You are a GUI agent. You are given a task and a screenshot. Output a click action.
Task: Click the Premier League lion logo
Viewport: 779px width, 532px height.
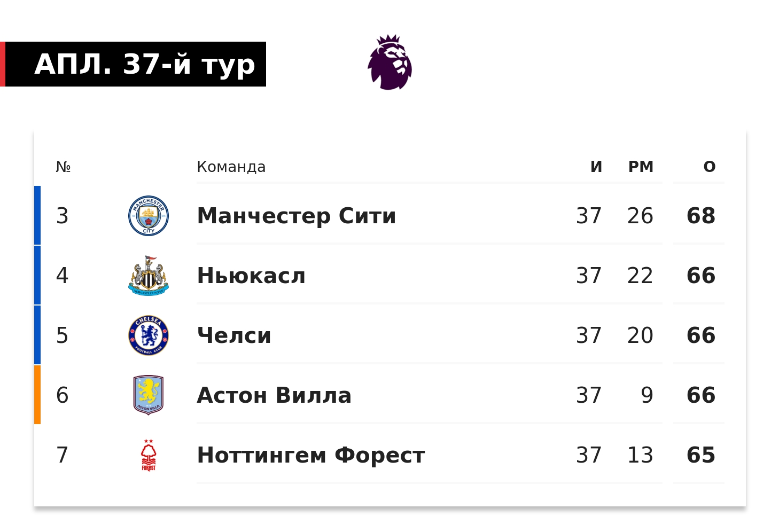tap(389, 62)
